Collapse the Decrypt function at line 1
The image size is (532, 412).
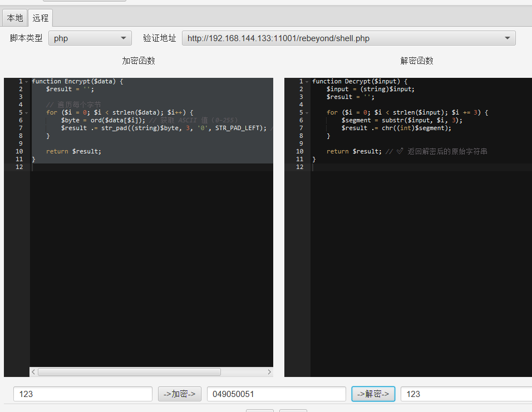(307, 82)
